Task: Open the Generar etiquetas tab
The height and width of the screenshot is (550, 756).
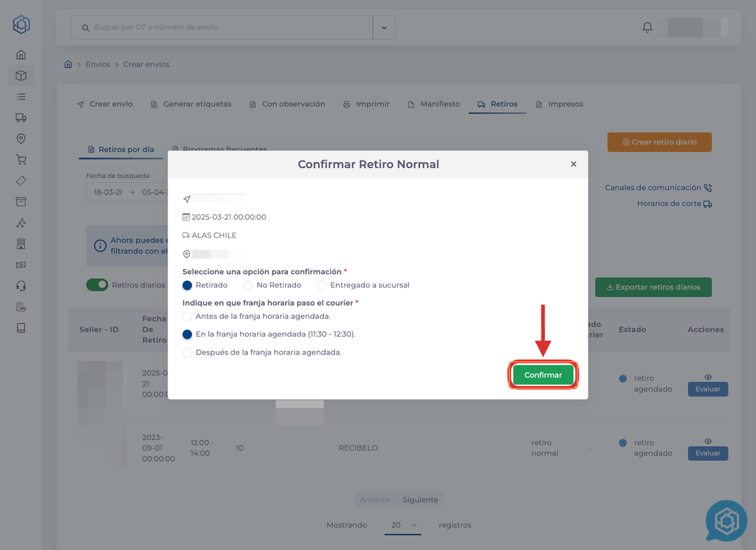Action: [x=191, y=104]
